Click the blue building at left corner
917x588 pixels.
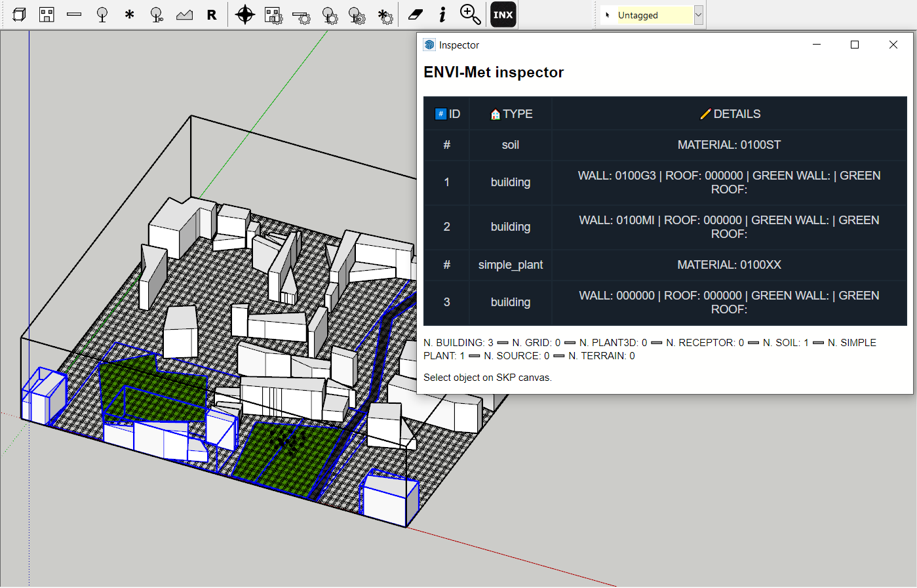pos(44,396)
